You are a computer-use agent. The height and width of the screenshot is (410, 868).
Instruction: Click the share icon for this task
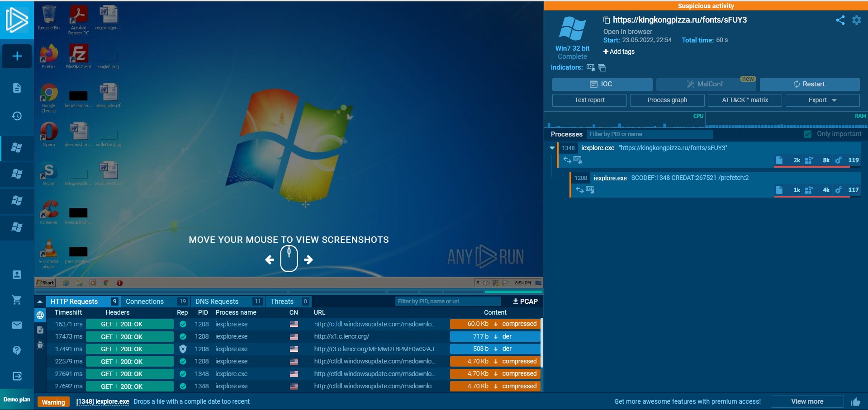pos(840,20)
